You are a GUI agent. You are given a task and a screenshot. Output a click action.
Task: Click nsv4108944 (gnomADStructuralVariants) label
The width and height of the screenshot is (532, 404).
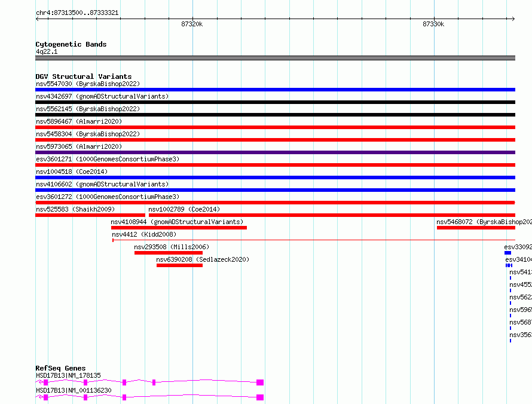pyautogui.click(x=177, y=222)
